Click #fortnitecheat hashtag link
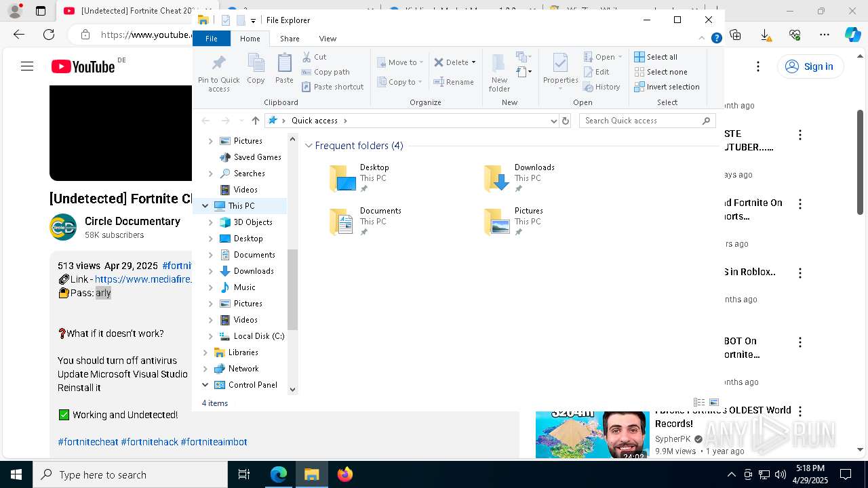 pos(88,442)
